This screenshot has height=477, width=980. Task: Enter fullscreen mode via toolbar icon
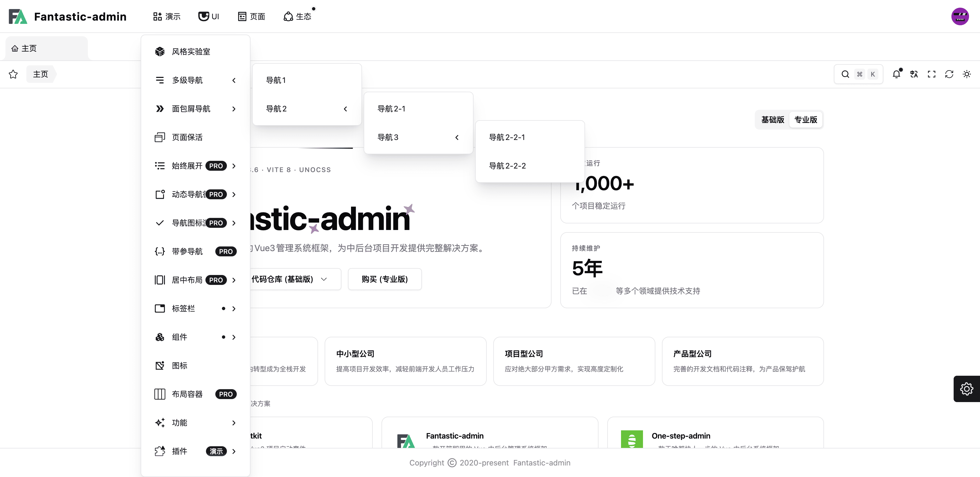[931, 74]
